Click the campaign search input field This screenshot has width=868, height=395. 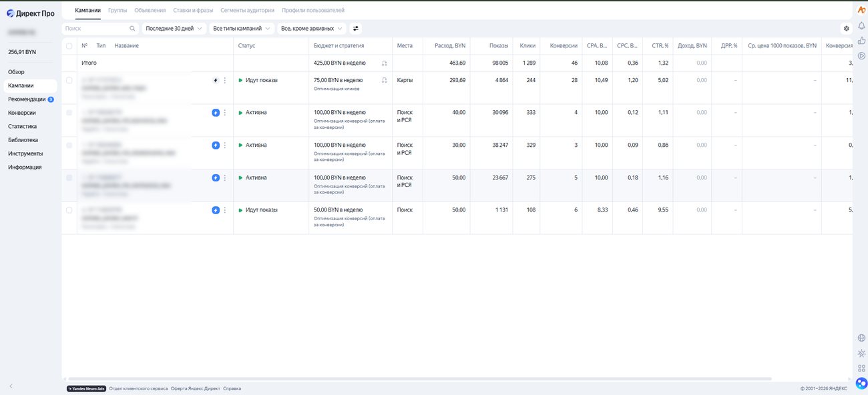pyautogui.click(x=99, y=29)
